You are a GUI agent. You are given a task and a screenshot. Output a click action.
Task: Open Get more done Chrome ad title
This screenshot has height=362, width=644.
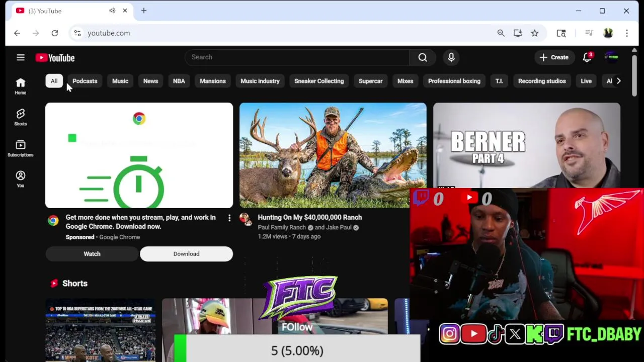click(x=140, y=222)
